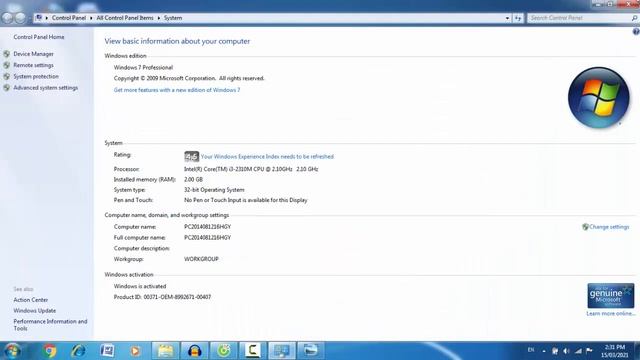Open Action Center flag tray icon

click(x=589, y=351)
